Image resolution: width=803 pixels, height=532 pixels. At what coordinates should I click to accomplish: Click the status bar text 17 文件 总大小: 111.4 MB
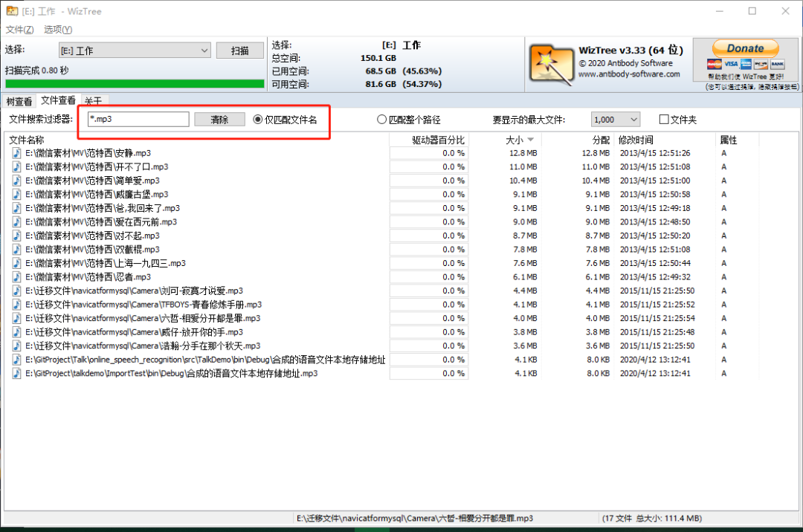(x=652, y=518)
